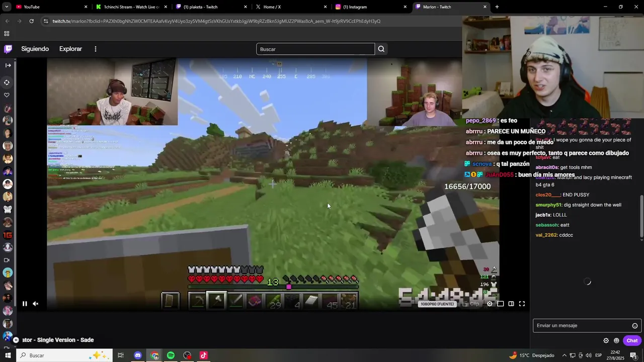This screenshot has width=644, height=362.
Task: Click username sebassoh in chat
Action: click(x=547, y=225)
